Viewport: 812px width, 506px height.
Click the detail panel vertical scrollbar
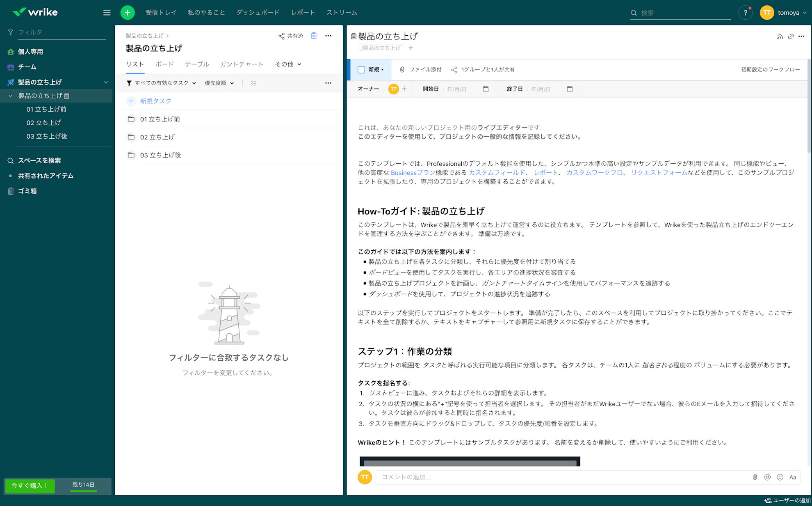(809, 106)
